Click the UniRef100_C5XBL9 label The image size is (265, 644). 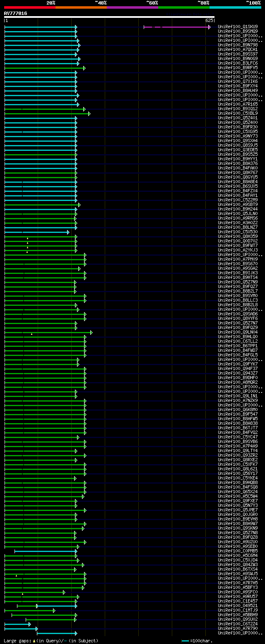[x=238, y=113]
